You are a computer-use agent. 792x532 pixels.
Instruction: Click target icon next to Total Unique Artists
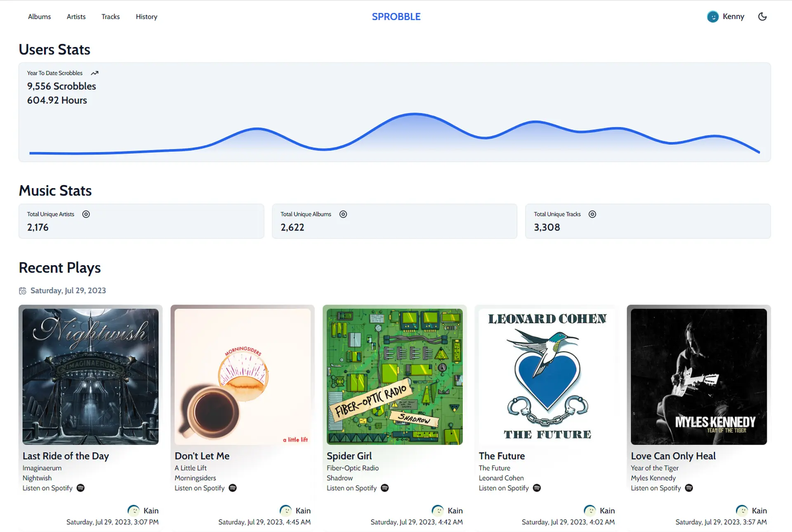pos(86,214)
